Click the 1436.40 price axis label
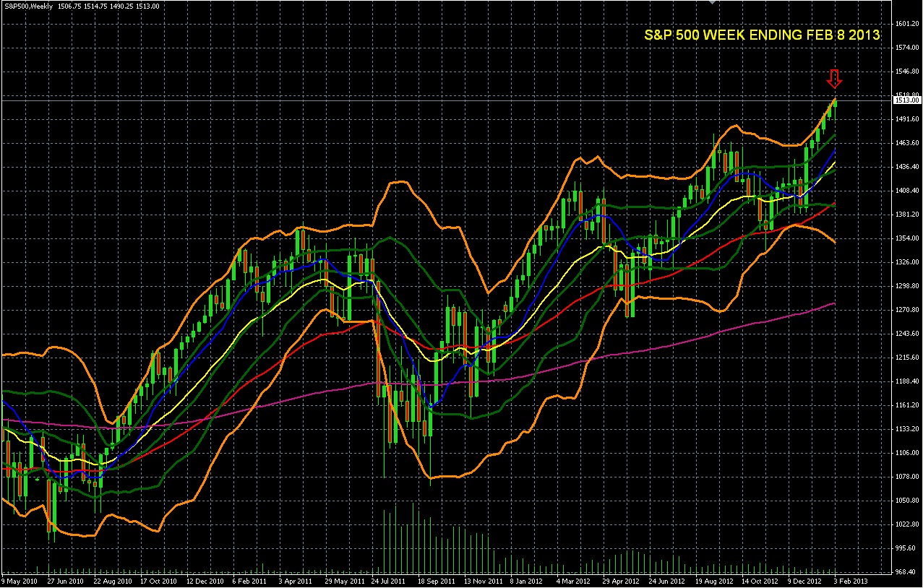This screenshot has width=923, height=588. [909, 167]
